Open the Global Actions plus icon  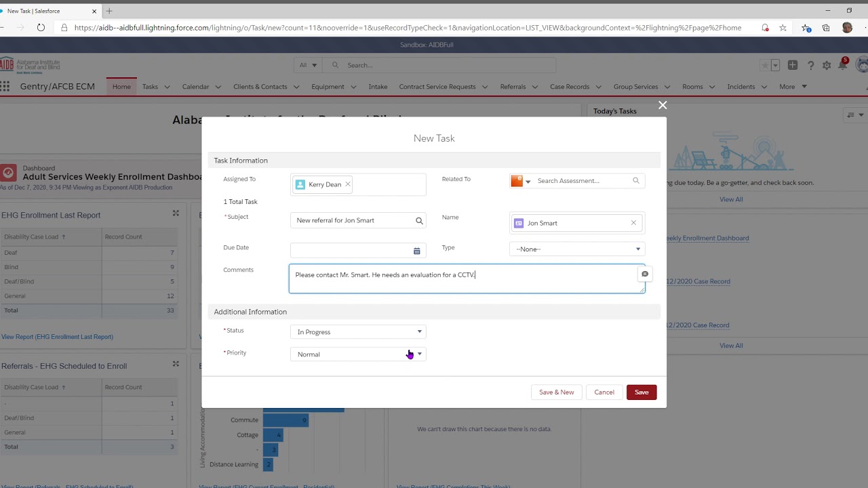tap(792, 65)
